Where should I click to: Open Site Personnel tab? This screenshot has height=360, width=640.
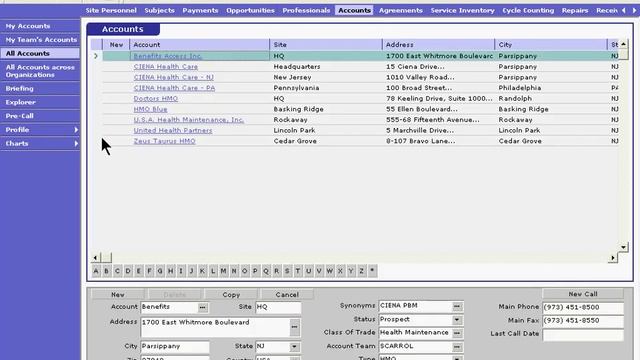[x=111, y=10]
